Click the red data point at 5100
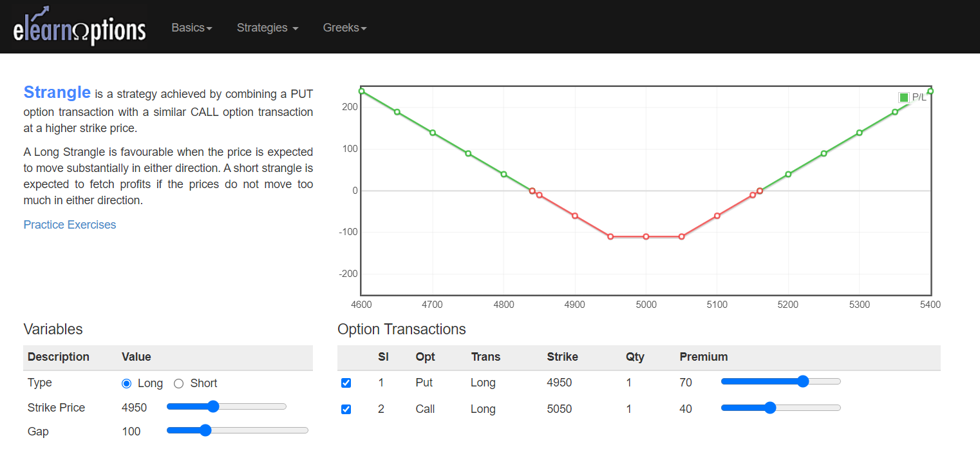Screen dimensions: 980x476 [717, 216]
